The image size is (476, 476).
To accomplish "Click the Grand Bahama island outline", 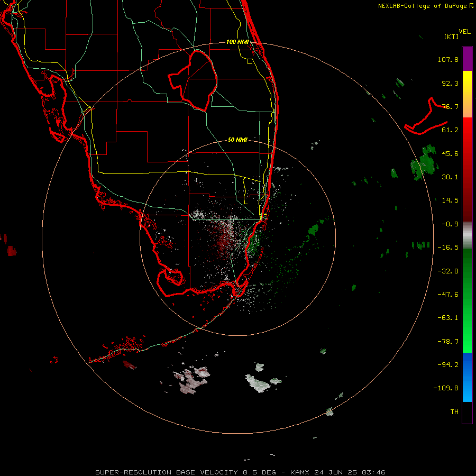I will tap(426, 117).
